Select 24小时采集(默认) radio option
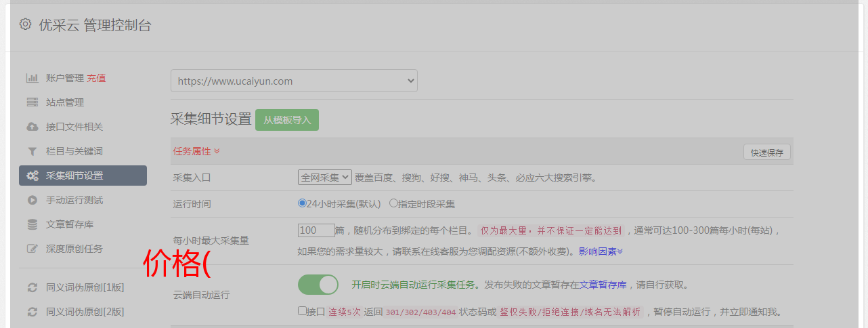 click(x=303, y=203)
